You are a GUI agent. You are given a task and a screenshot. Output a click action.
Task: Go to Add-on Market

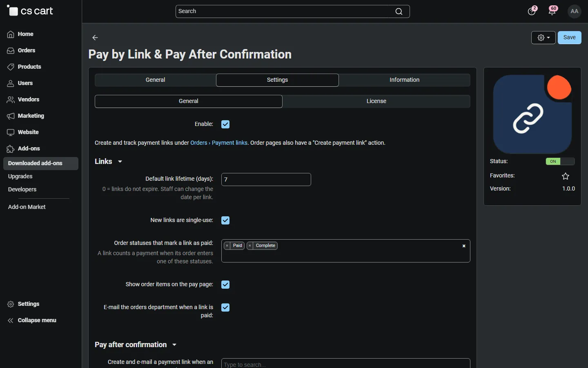pyautogui.click(x=27, y=207)
